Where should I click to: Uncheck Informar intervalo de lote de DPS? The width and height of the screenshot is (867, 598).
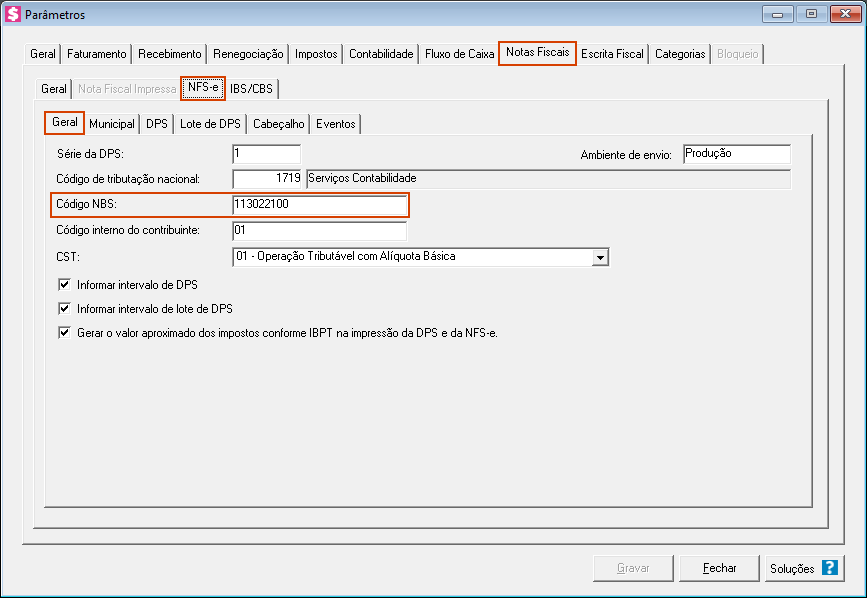[x=65, y=309]
